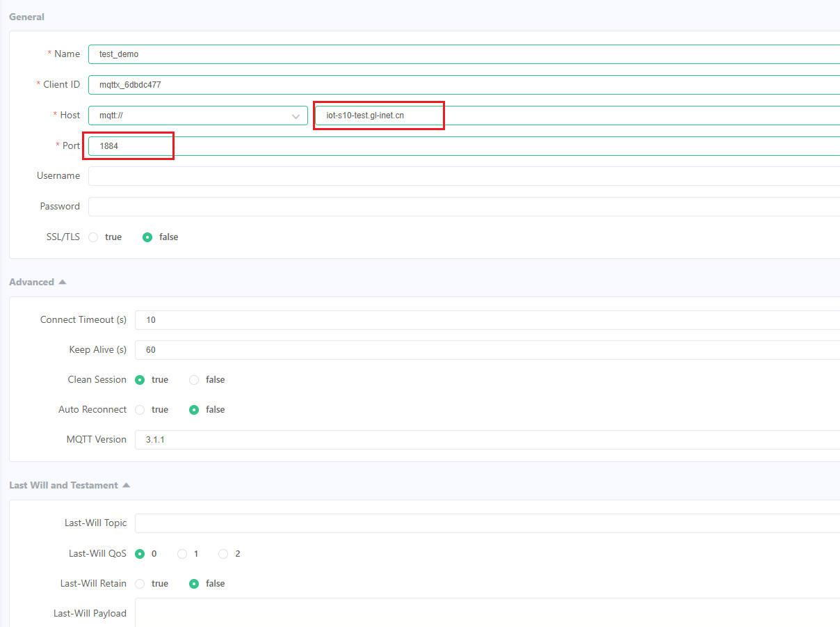The width and height of the screenshot is (840, 627).
Task: Click the Last-Will Topic field
Action: [x=487, y=523]
